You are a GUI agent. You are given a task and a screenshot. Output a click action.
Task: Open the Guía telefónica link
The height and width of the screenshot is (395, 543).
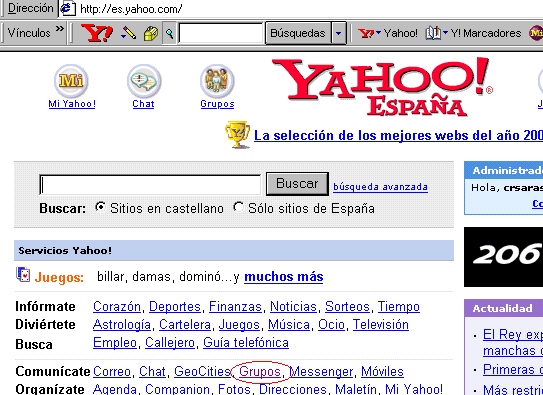[246, 343]
